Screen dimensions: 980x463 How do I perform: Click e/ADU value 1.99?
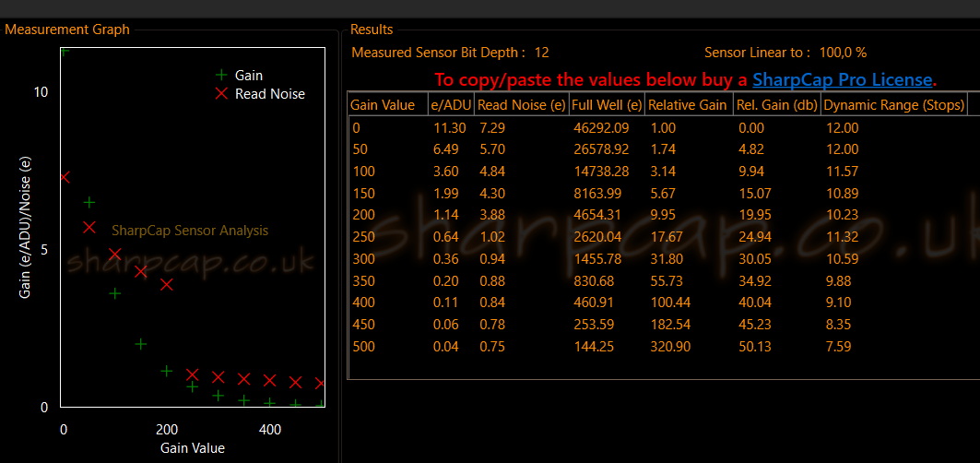coord(446,194)
